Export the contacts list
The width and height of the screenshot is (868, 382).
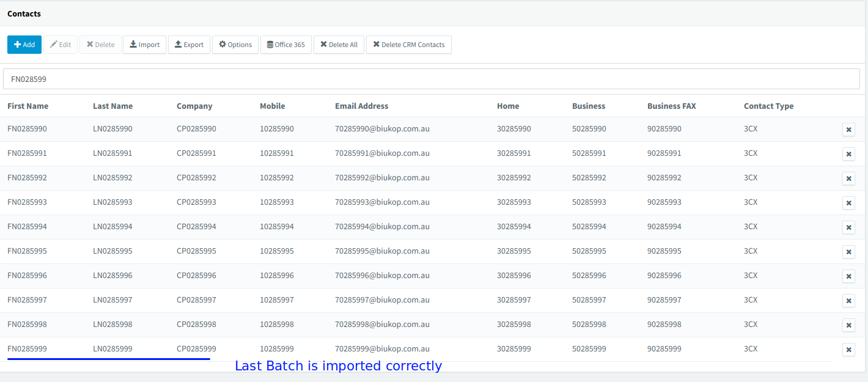[x=189, y=45]
